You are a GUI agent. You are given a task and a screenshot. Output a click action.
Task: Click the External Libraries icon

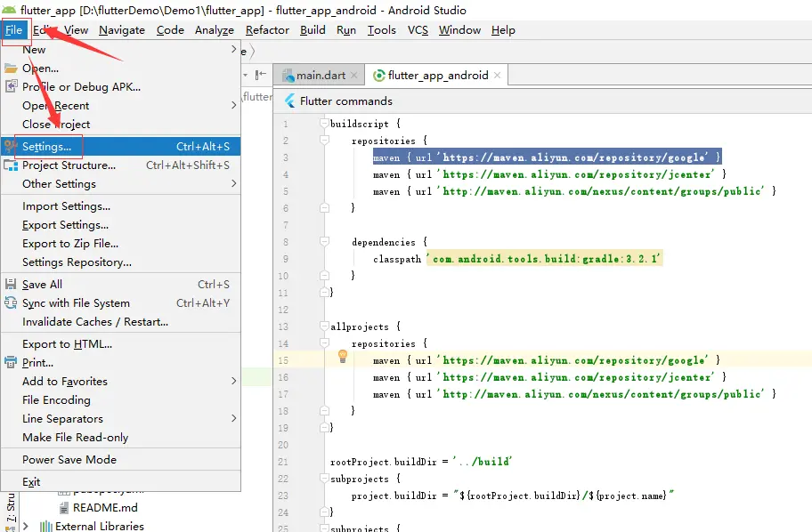pos(46,527)
